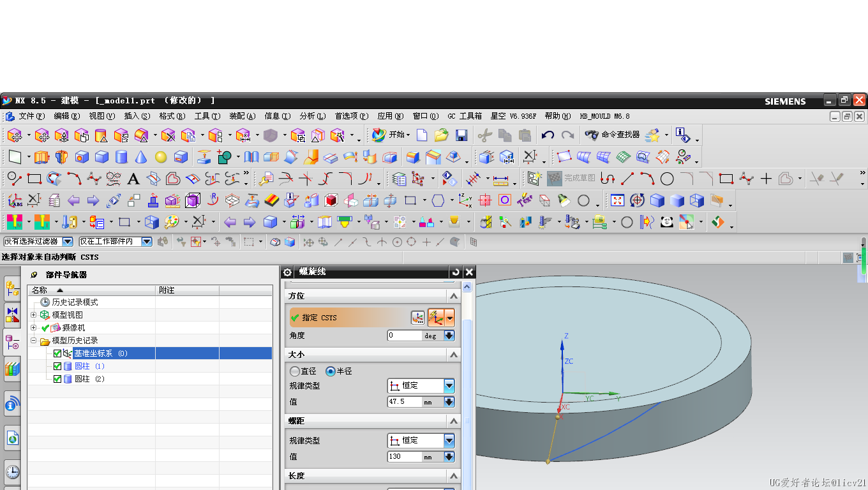This screenshot has height=490, width=868.
Task: Collapse the 大小 section
Action: [x=454, y=354]
